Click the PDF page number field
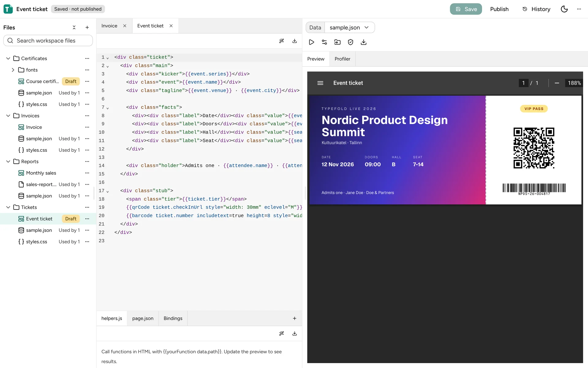588x368 pixels. 523,83
